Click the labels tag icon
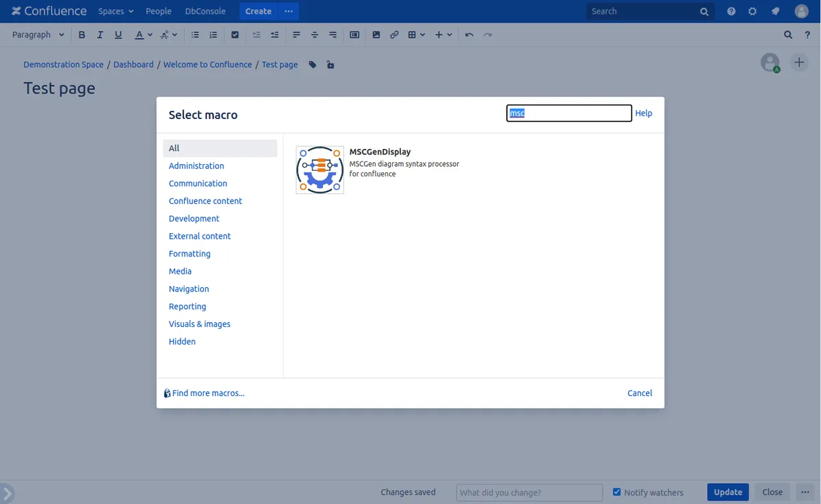821x504 pixels. (313, 65)
